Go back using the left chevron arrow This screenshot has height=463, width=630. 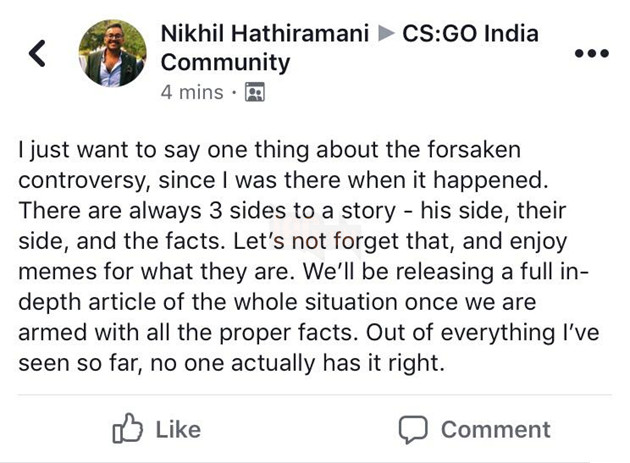[x=38, y=54]
